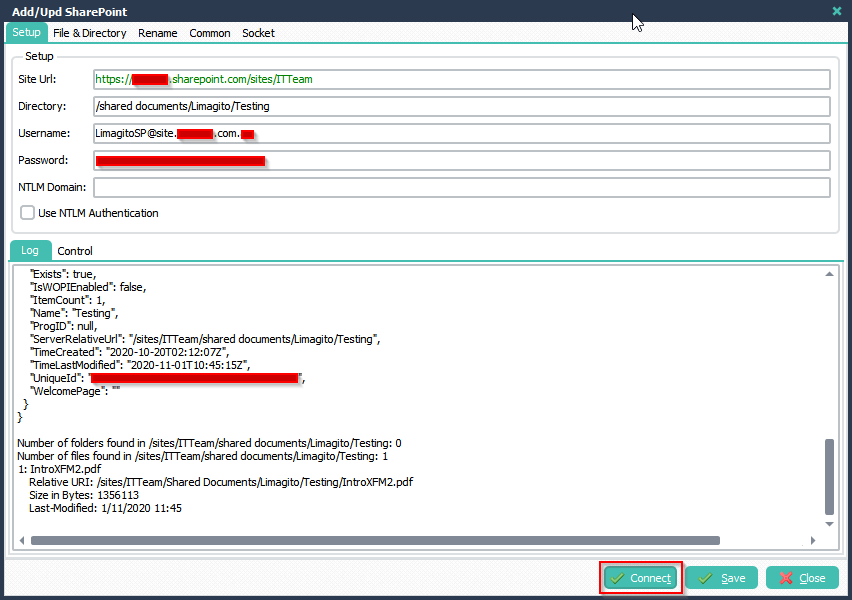The width and height of the screenshot is (852, 600).
Task: Click the "Relative URI" log line
Action: [221, 482]
